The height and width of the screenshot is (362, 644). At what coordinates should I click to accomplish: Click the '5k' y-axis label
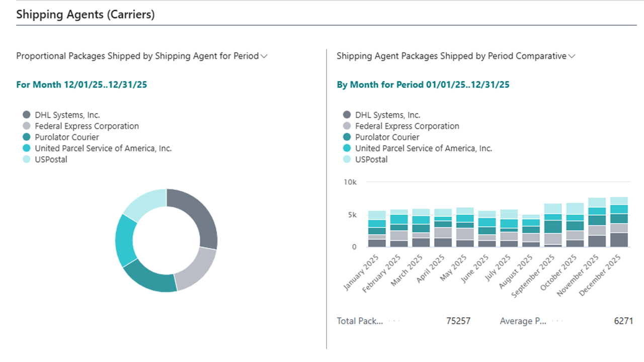coord(352,215)
